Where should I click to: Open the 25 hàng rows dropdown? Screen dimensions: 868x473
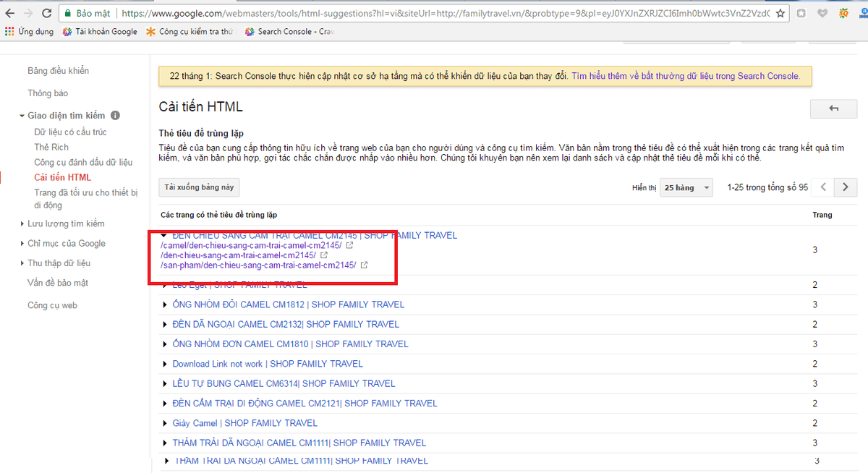686,187
